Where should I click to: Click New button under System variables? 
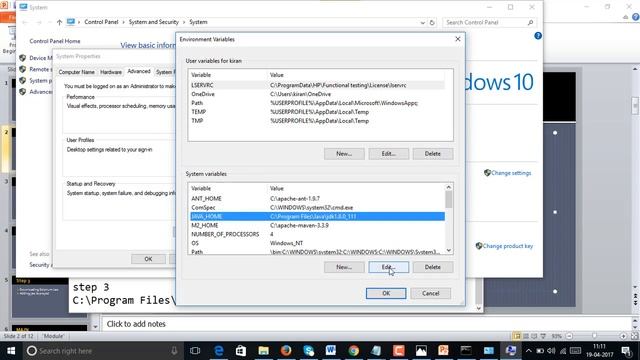(344, 267)
